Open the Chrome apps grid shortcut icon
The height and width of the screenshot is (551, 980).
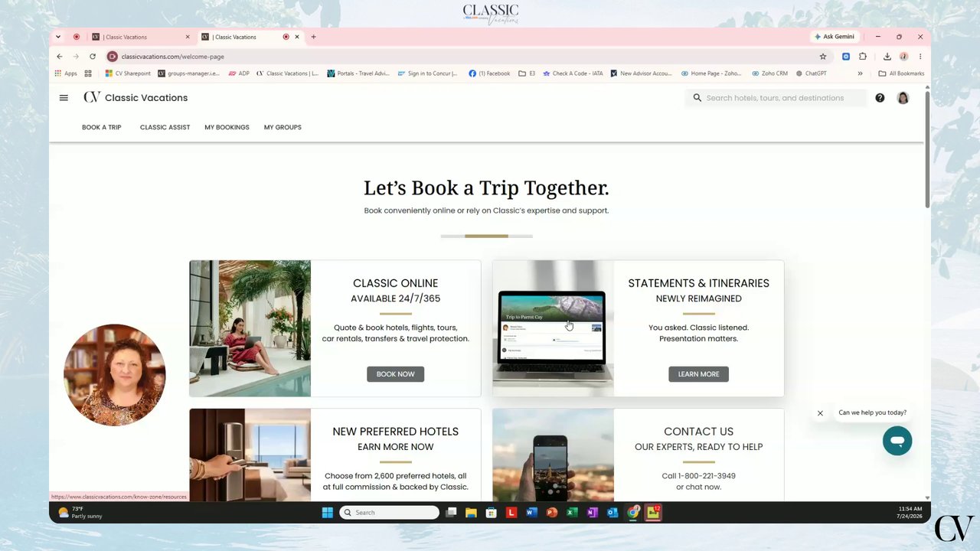[88, 73]
